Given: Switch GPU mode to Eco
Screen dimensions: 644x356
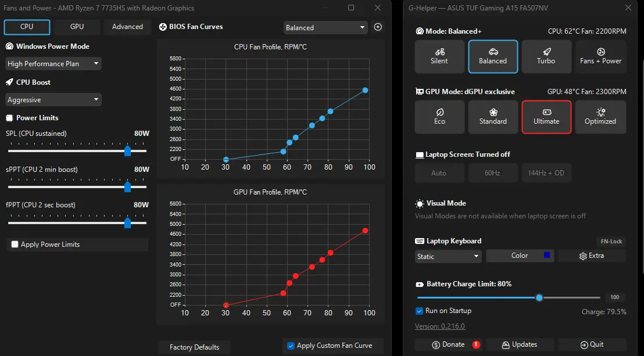Looking at the screenshot, I should point(439,117).
